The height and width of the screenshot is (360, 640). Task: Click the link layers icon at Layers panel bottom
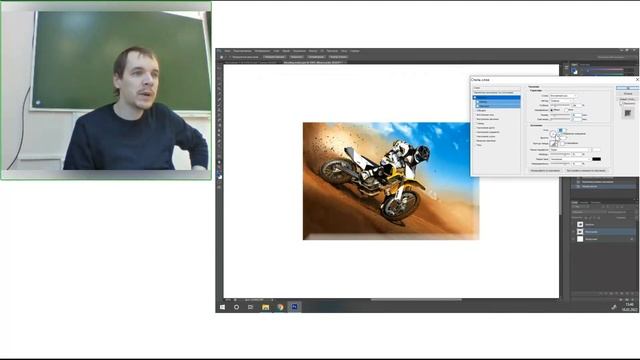click(x=601, y=293)
